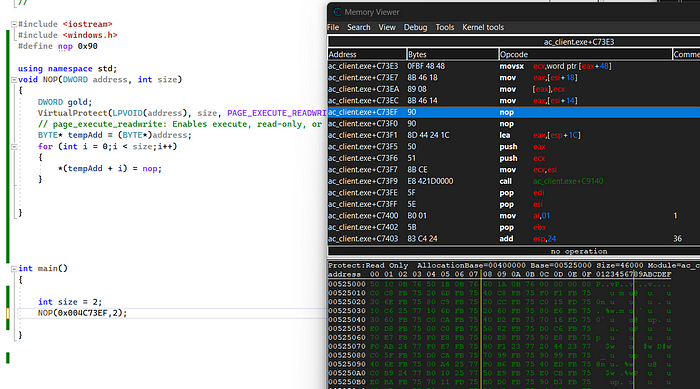Select the push ecx row

(514, 158)
